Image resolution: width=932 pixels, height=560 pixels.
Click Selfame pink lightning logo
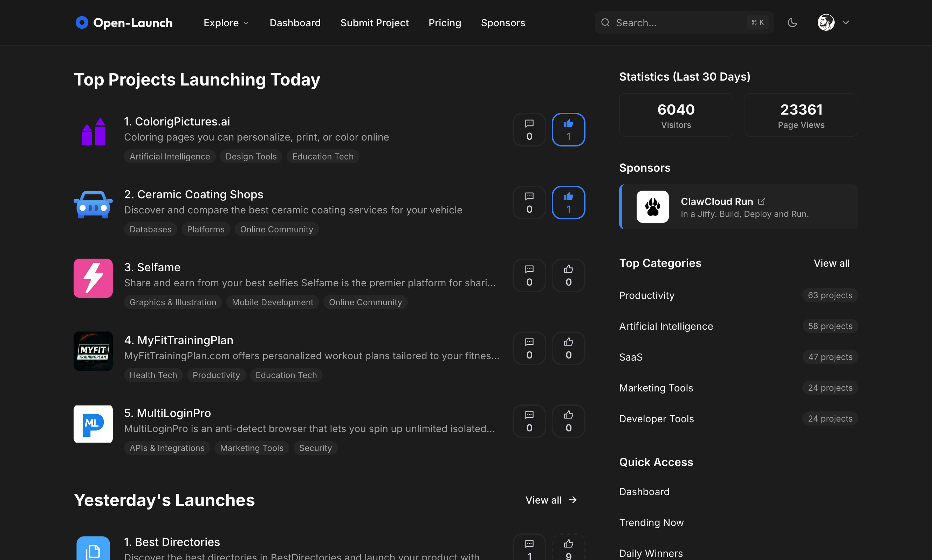(93, 278)
